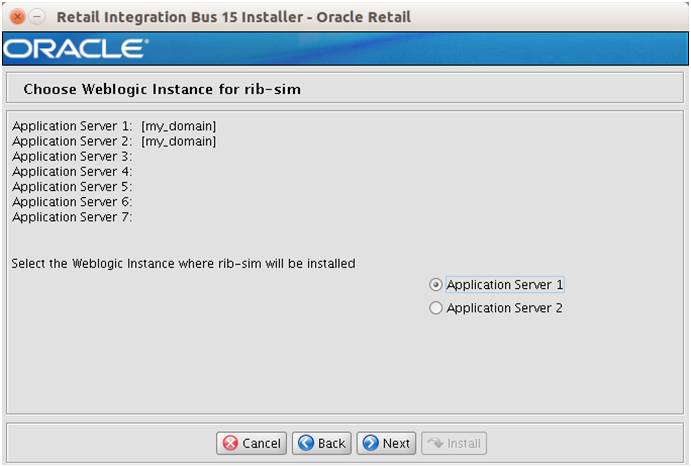Click the red X icon on Cancel
This screenshot has width=691, height=467.
pos(230,443)
